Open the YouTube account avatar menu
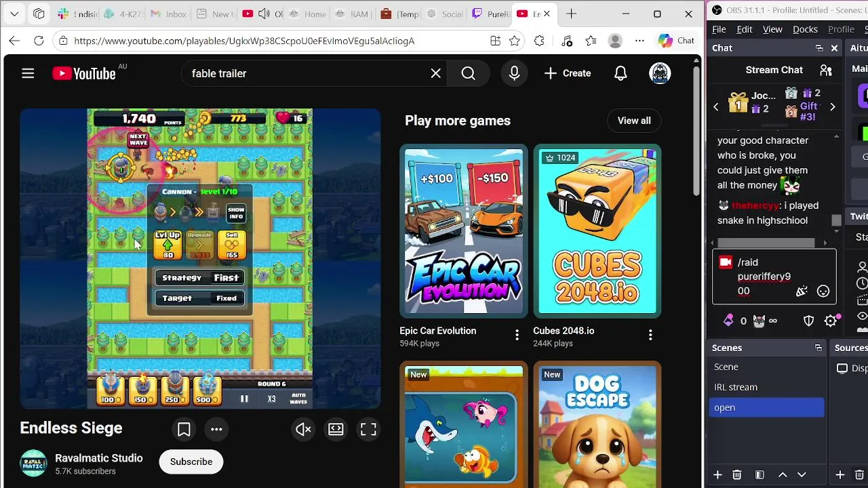The width and height of the screenshot is (868, 488). 660,73
